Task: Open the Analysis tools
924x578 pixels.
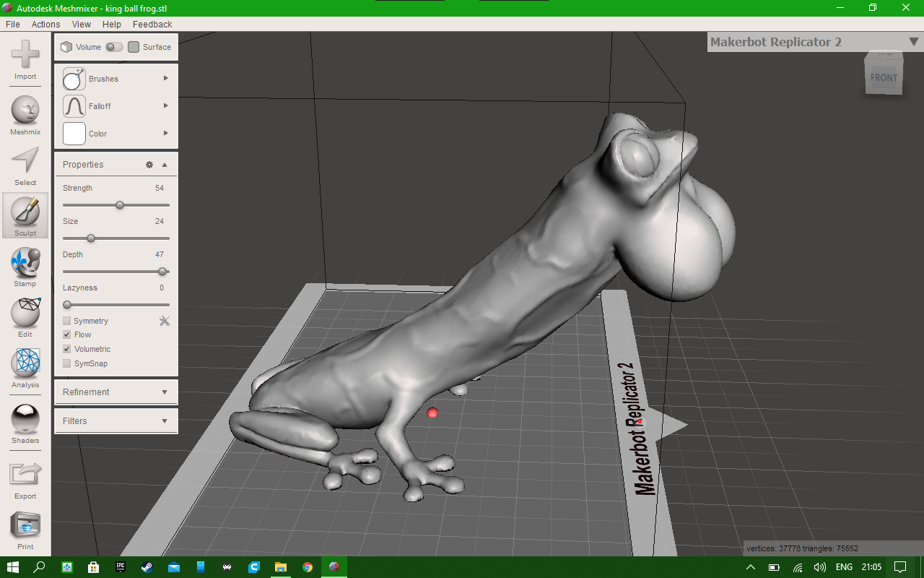Action: tap(25, 368)
